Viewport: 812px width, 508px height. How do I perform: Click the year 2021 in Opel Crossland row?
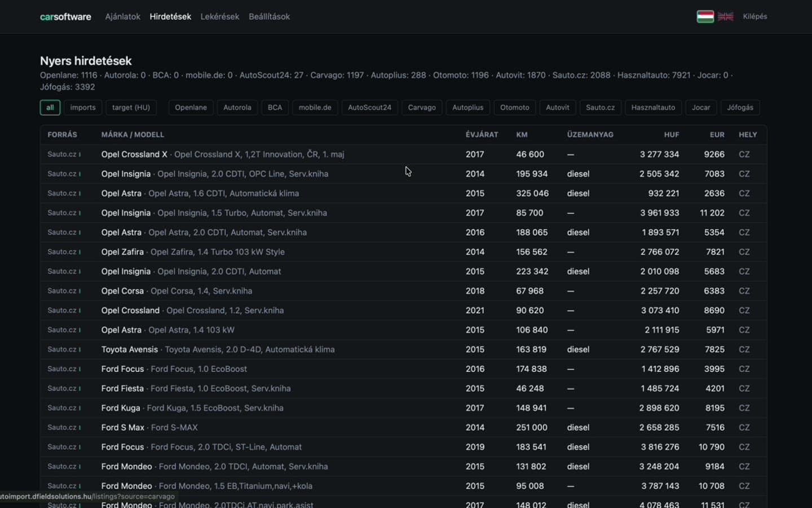[475, 310]
